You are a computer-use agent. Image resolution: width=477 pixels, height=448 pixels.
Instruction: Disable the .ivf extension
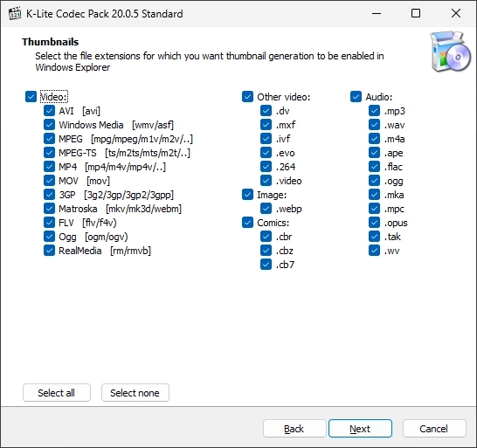tap(266, 139)
